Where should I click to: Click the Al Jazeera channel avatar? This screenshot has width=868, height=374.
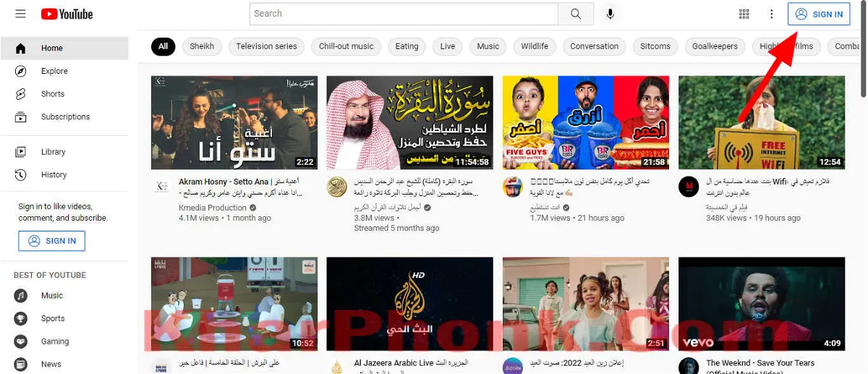(x=336, y=366)
